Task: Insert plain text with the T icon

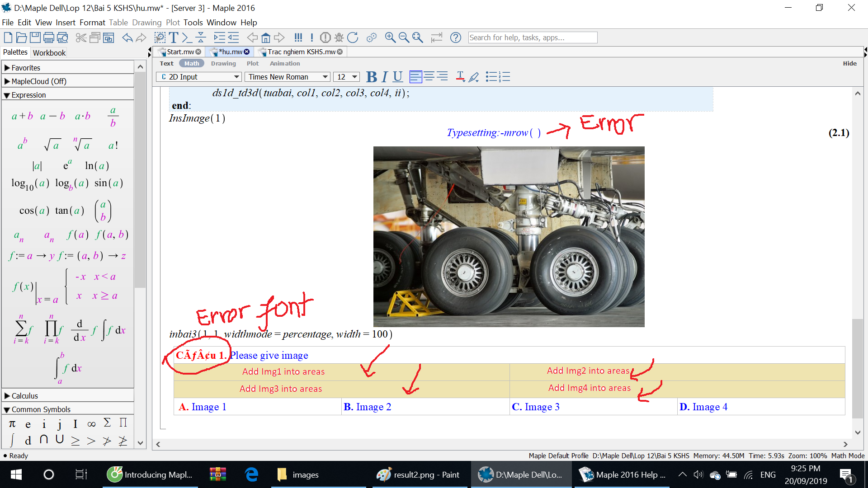Action: (x=174, y=38)
